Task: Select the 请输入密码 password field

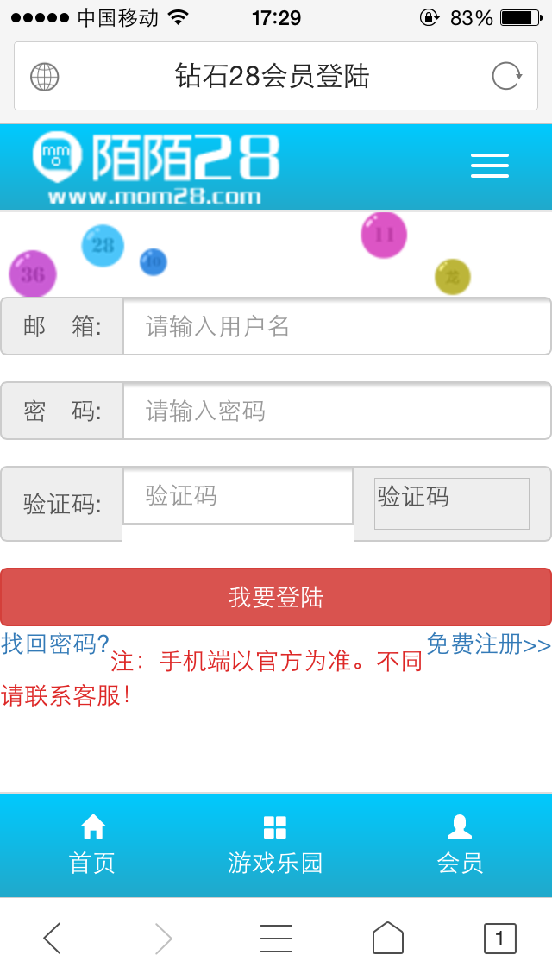Action: coord(336,411)
